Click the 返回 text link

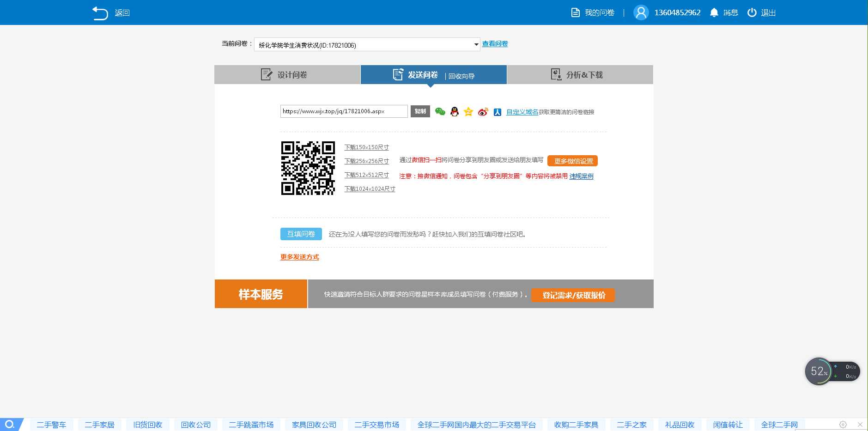(122, 13)
